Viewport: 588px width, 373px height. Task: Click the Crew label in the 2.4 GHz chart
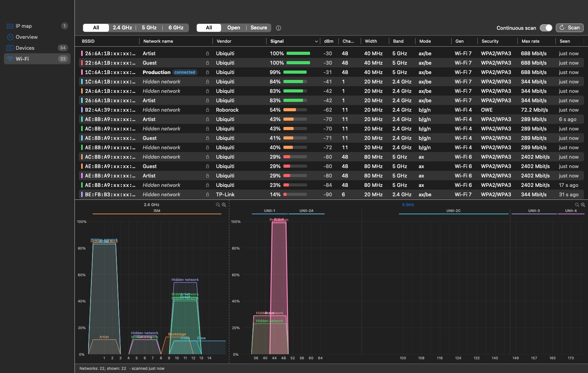(201, 338)
